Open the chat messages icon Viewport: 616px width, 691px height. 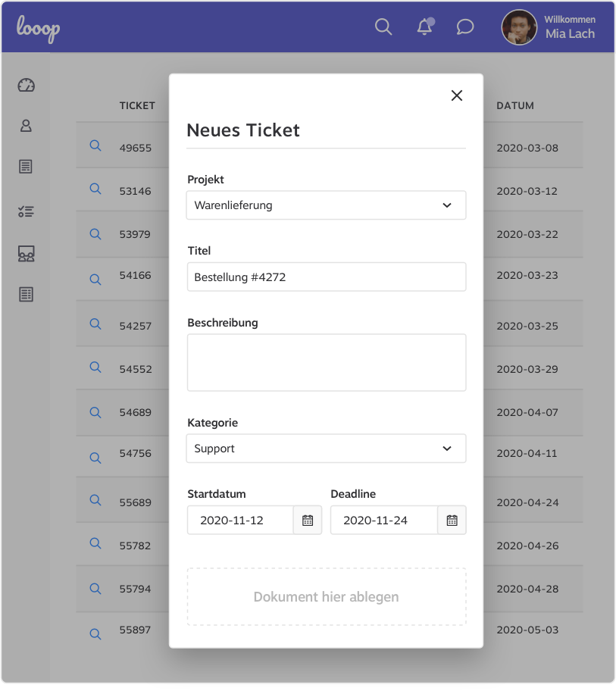pyautogui.click(x=465, y=27)
